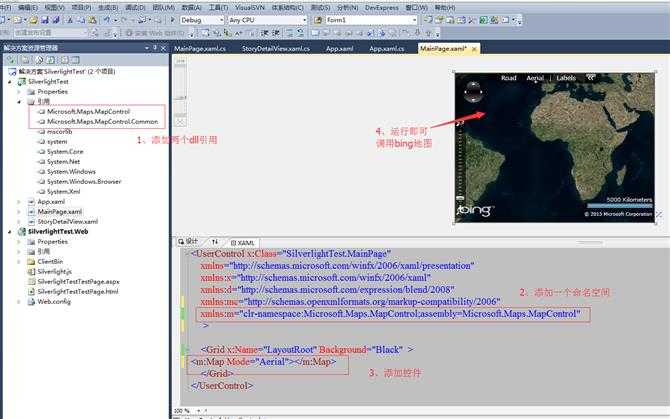Select SilverlightTestTestPage.aspx in the tree
The width and height of the screenshot is (670, 419).
[x=78, y=281]
